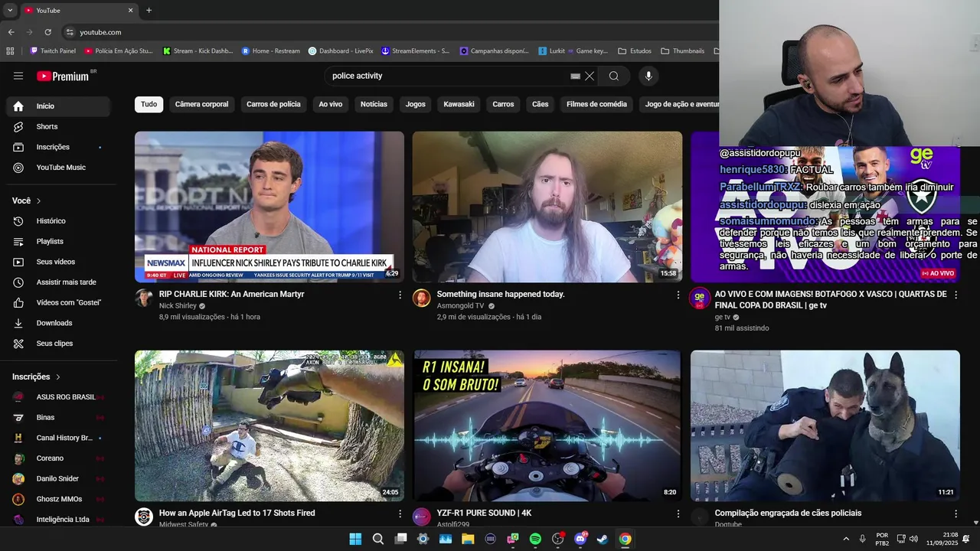This screenshot has height=551, width=980.
Task: Open options for Botafogo x Vasco live video
Action: point(955,295)
